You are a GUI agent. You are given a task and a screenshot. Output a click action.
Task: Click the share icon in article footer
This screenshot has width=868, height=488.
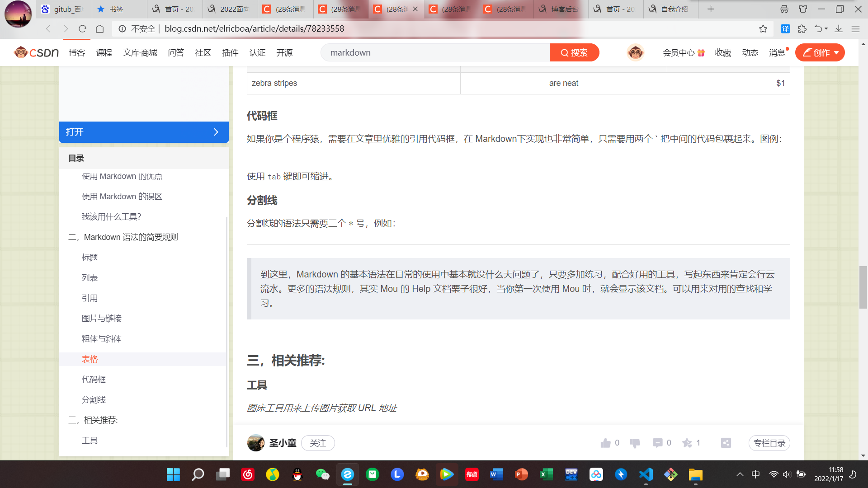pyautogui.click(x=726, y=443)
